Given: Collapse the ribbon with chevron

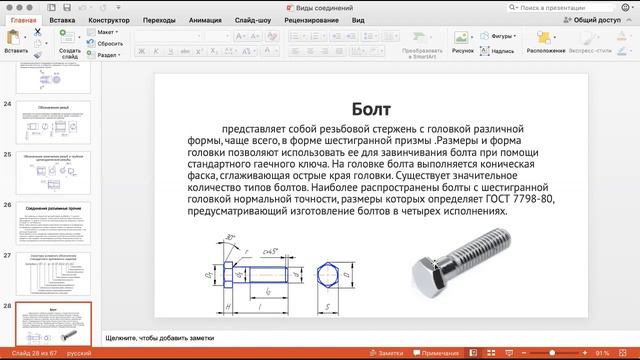Looking at the screenshot, I should click(x=629, y=20).
